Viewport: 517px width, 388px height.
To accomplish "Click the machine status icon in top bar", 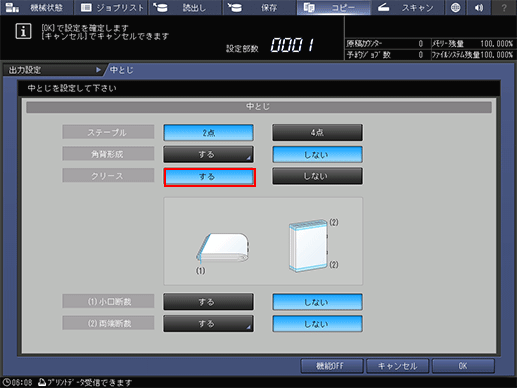I will (12, 7).
